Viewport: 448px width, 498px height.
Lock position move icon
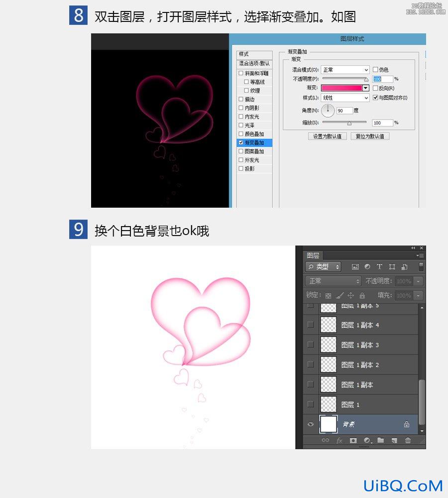pos(350,295)
